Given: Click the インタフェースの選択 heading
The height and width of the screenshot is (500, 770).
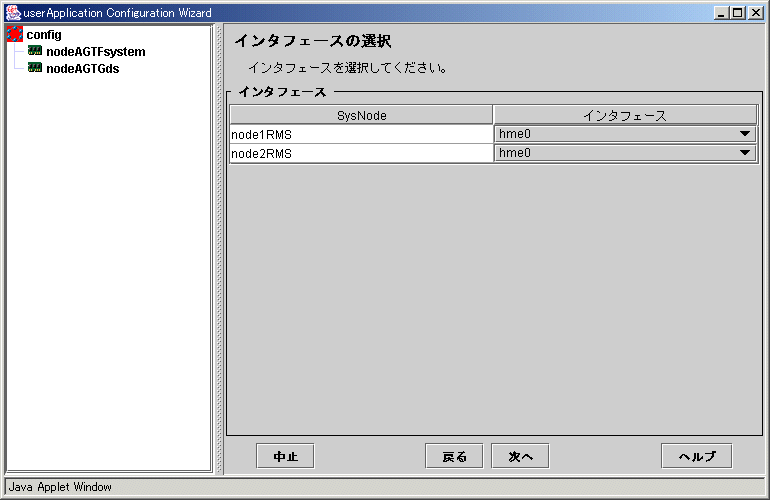Looking at the screenshot, I should pyautogui.click(x=313, y=41).
